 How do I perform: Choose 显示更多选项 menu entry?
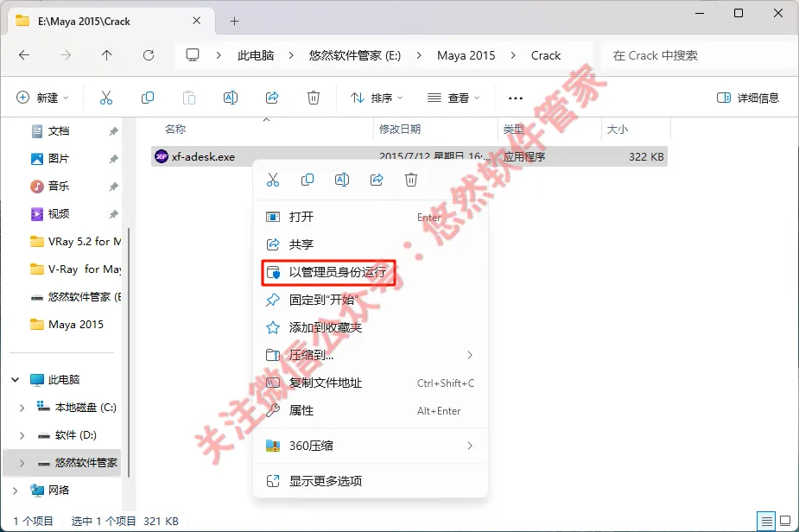click(x=371, y=481)
